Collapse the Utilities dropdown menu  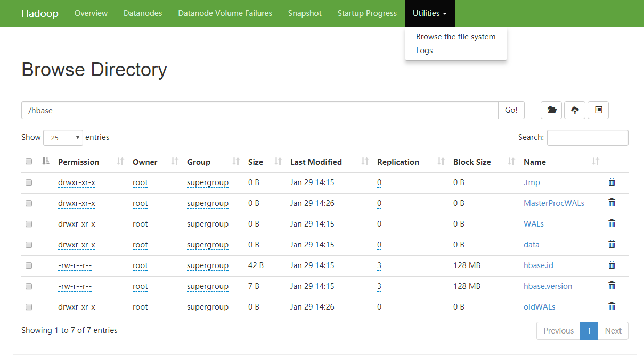(430, 13)
